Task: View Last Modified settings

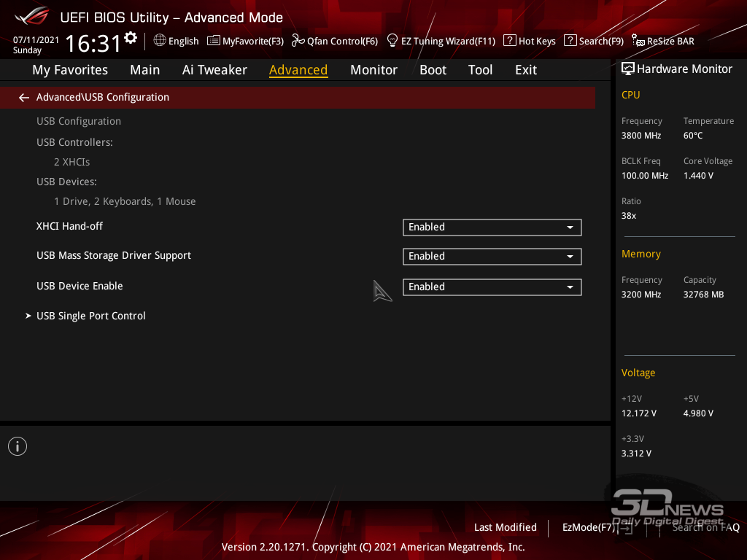Action: tap(506, 528)
